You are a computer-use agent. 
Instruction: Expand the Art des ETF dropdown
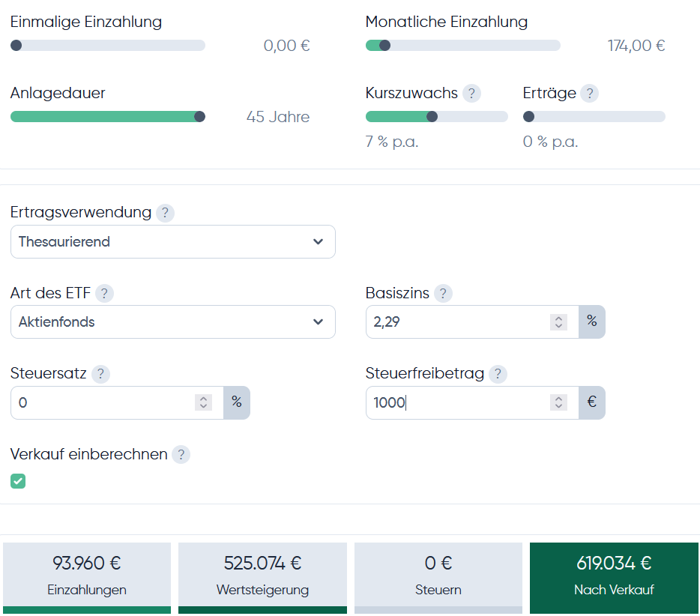[x=172, y=322]
